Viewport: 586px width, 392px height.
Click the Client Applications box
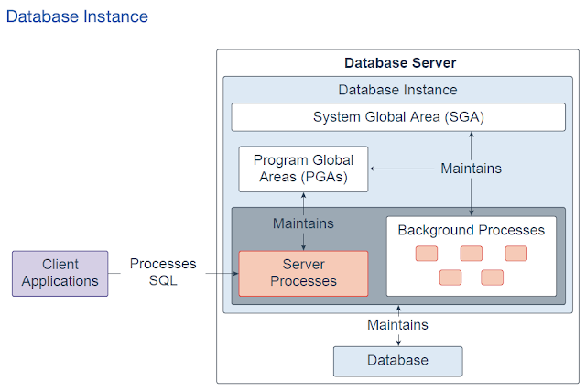tap(60, 274)
